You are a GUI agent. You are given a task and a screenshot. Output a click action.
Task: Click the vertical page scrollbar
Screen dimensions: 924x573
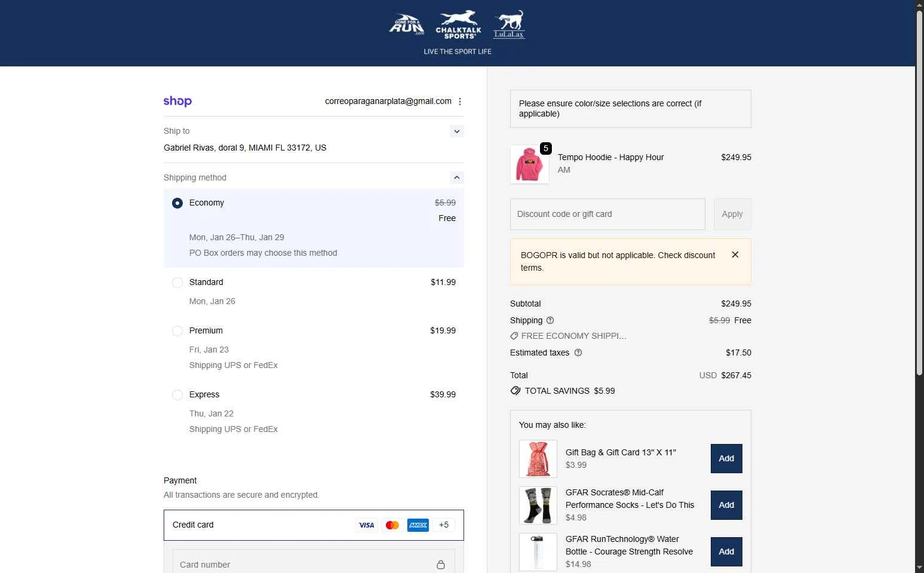pyautogui.click(x=919, y=193)
